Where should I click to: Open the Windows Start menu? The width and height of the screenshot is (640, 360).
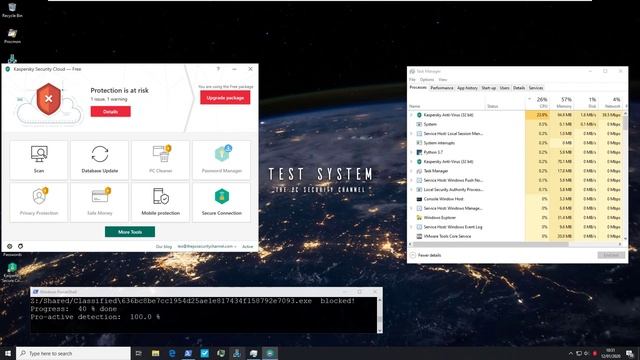click(x=8, y=353)
